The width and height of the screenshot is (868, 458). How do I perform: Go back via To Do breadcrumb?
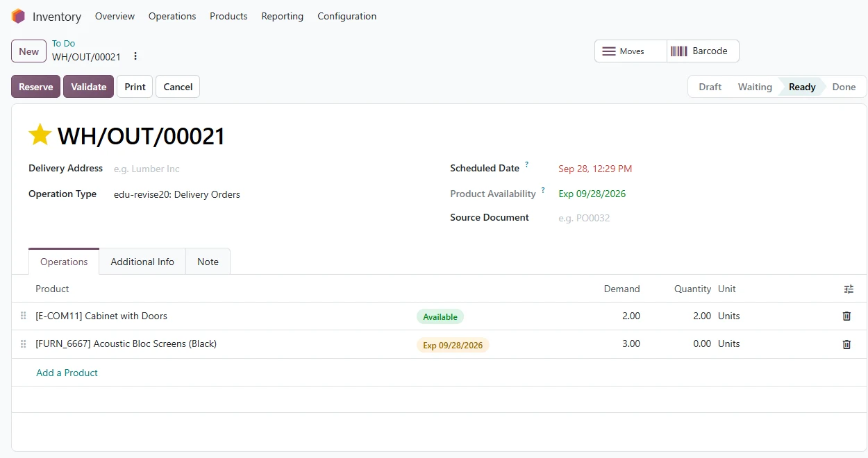pyautogui.click(x=63, y=44)
